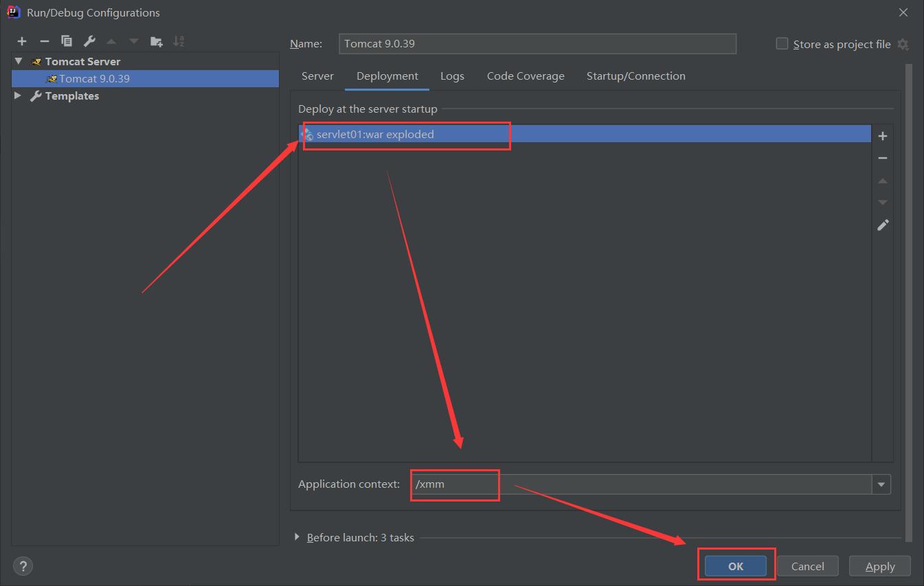Viewport: 924px width, 586px height.
Task: Click the dialog scrollbar on right edge
Action: point(910,302)
